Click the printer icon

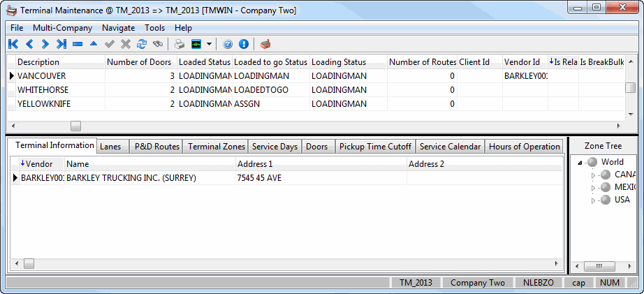(x=180, y=44)
